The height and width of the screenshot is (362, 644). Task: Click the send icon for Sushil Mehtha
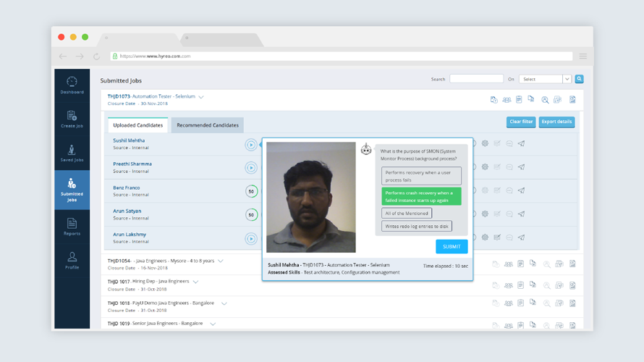coord(521,144)
